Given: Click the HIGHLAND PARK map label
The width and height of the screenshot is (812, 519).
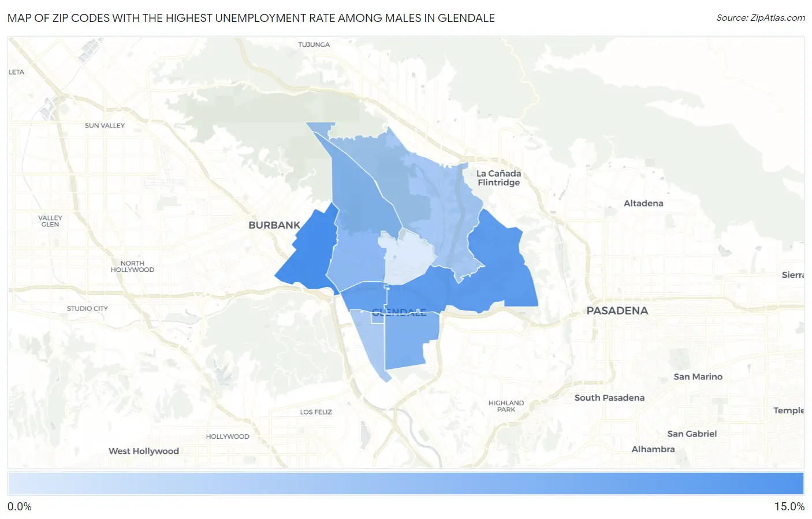Looking at the screenshot, I should click(x=506, y=406).
